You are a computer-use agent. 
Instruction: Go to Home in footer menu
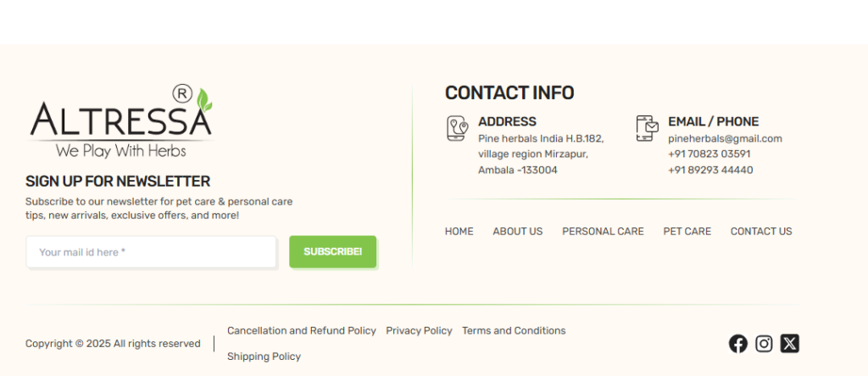[x=459, y=232]
